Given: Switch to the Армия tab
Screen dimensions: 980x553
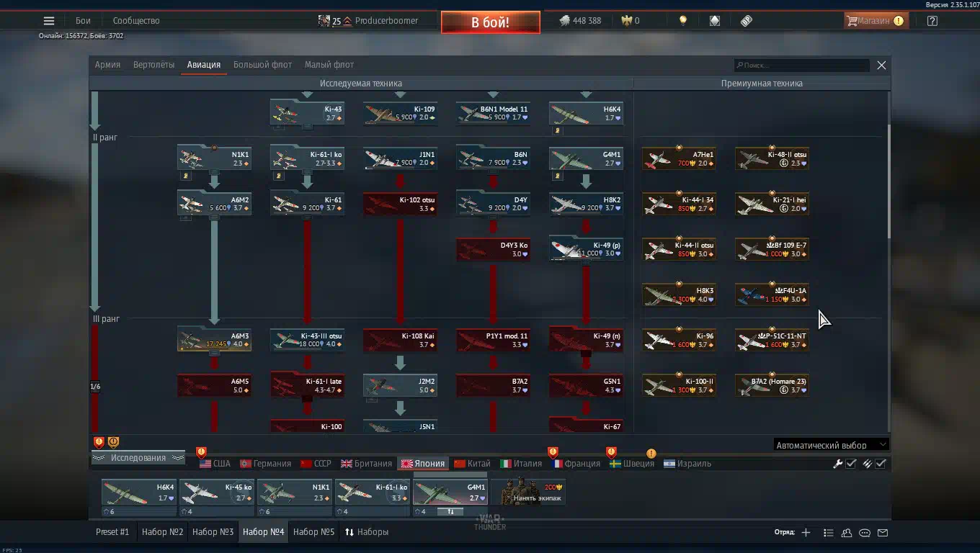Looking at the screenshot, I should point(107,65).
